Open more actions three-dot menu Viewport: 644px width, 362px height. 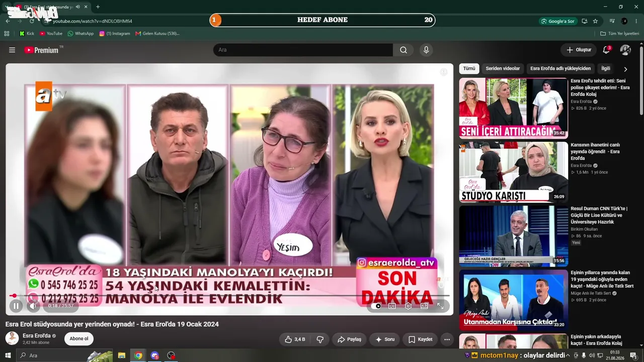tap(447, 339)
